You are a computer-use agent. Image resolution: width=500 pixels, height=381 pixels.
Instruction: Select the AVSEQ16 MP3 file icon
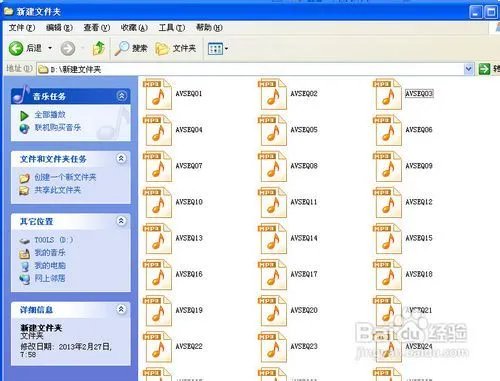coord(157,274)
